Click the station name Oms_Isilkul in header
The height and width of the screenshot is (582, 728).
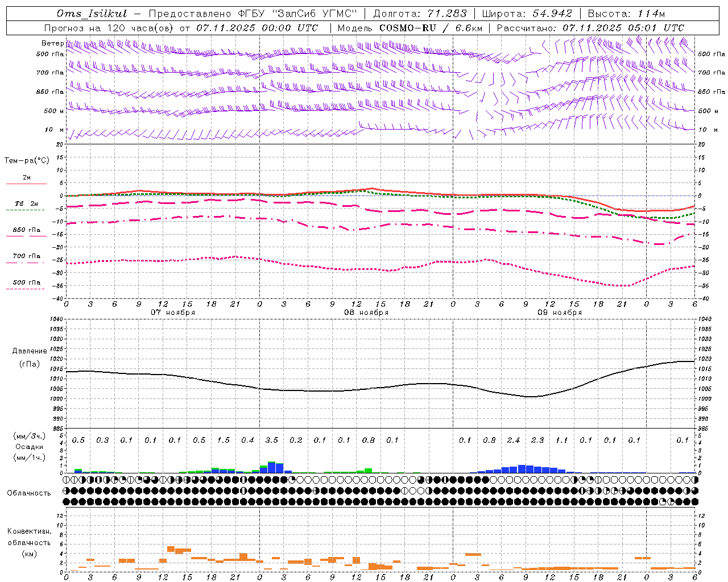pyautogui.click(x=92, y=14)
